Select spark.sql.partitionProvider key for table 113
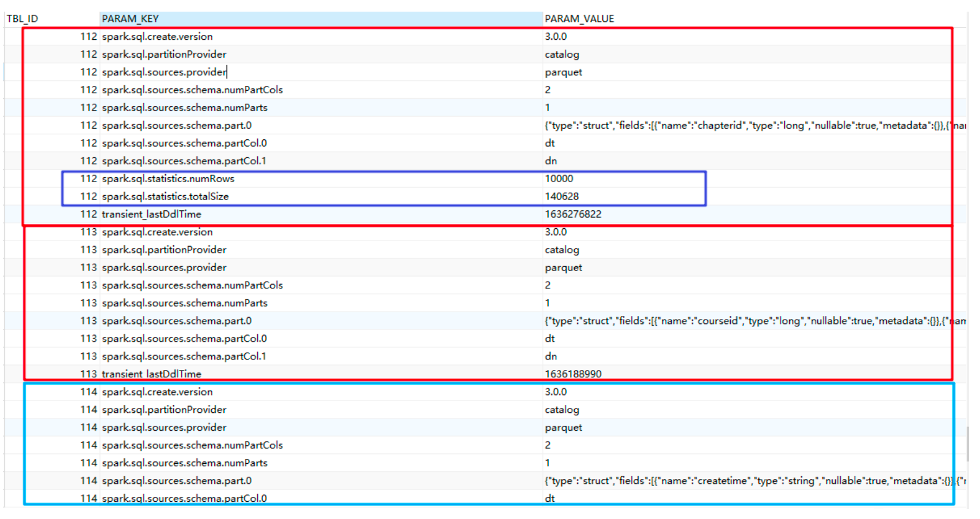This screenshot has height=519, width=980. [x=164, y=250]
